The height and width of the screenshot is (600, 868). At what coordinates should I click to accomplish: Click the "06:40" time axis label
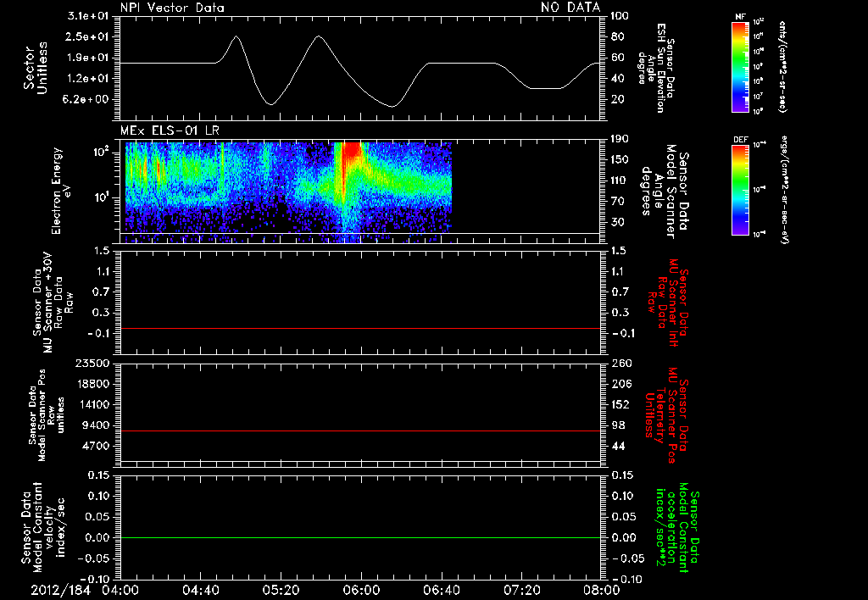[x=441, y=590]
